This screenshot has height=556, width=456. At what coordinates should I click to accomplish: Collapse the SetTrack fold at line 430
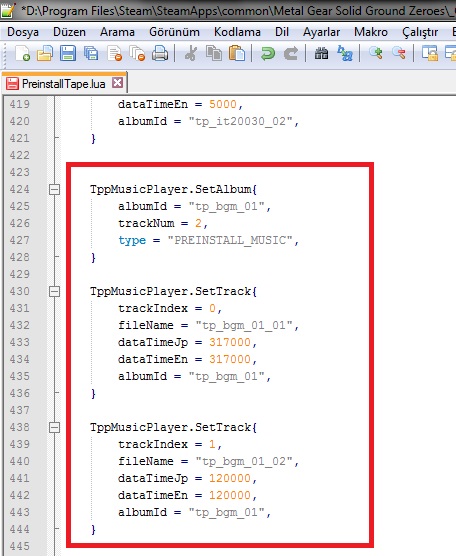(54, 291)
